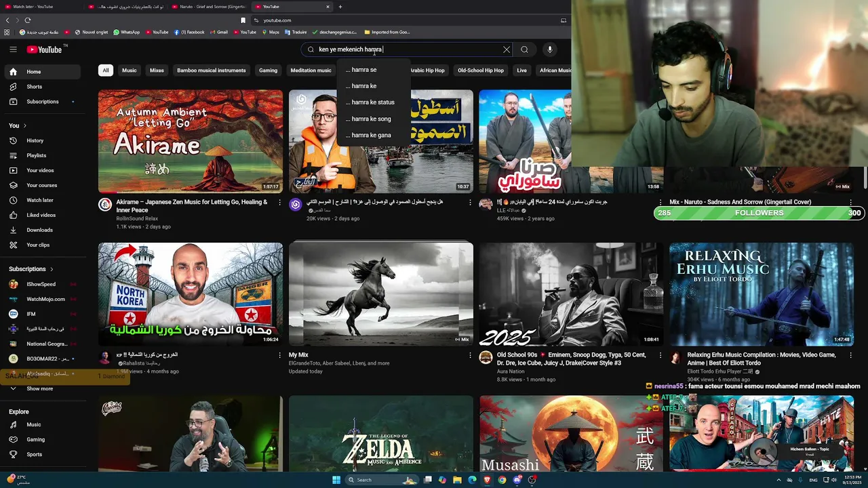
Task: Select the Old-School Hip Hop chip
Action: [481, 70]
